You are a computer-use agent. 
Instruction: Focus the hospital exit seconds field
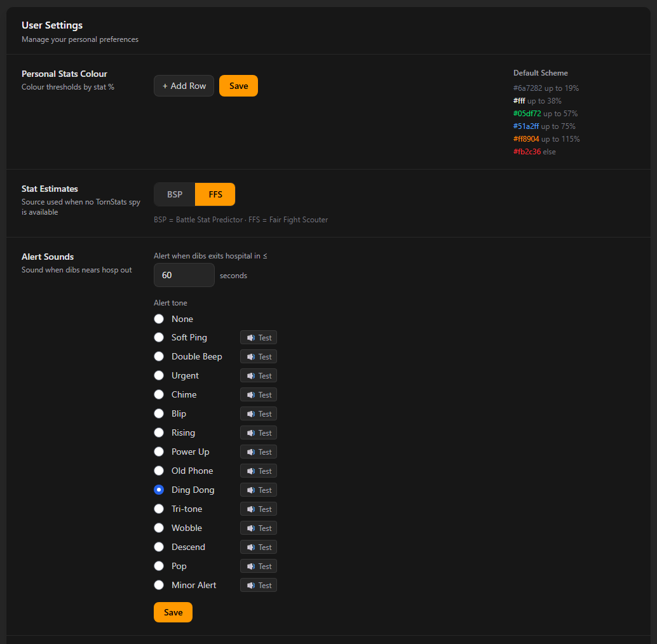tap(184, 275)
